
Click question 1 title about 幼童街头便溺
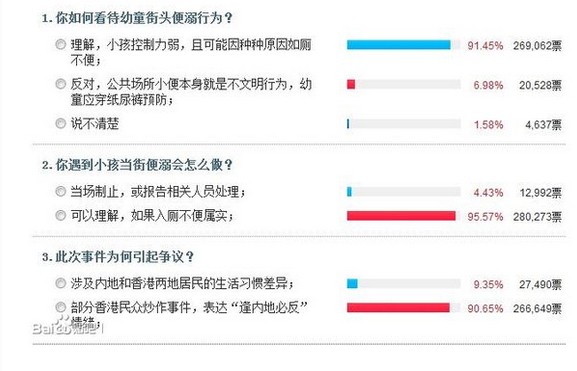[x=137, y=18]
